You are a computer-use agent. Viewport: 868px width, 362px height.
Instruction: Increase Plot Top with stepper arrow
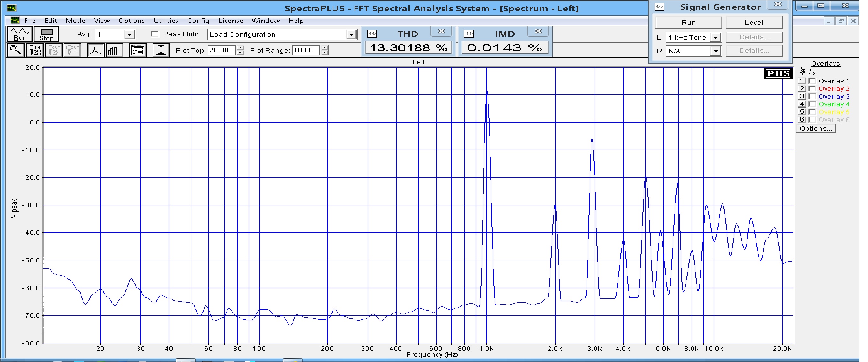tap(240, 48)
